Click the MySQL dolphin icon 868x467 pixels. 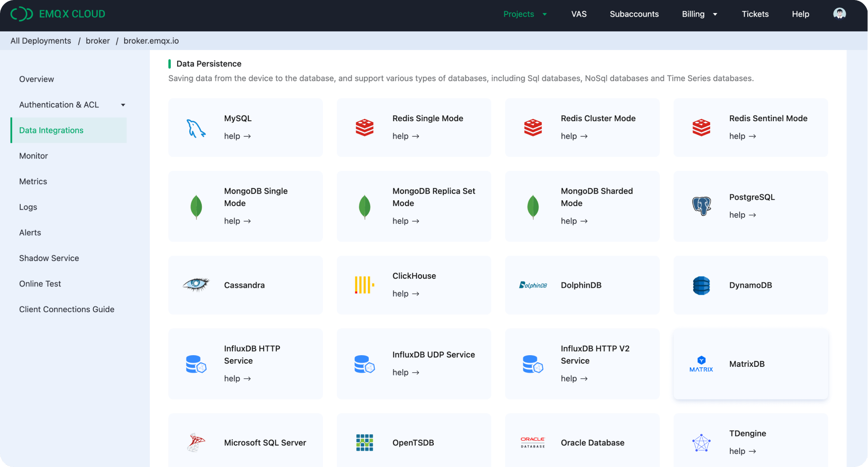(196, 128)
